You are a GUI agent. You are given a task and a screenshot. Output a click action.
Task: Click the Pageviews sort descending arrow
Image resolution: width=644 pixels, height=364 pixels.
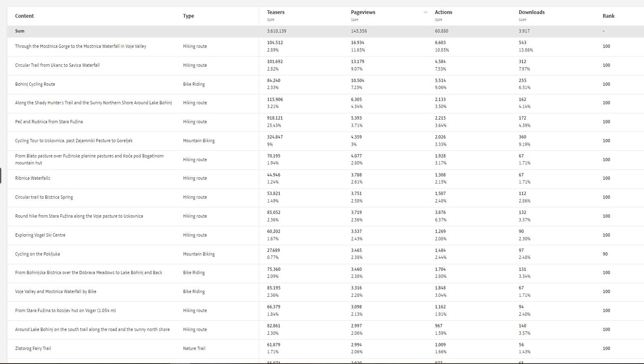(425, 12)
